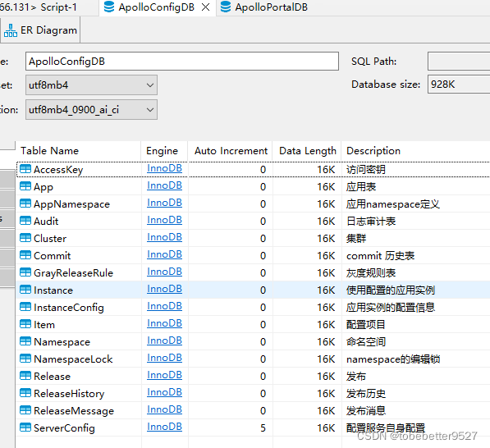Close the ApolloConfigDB tab
This screenshot has height=448, width=490.
pos(206,7)
